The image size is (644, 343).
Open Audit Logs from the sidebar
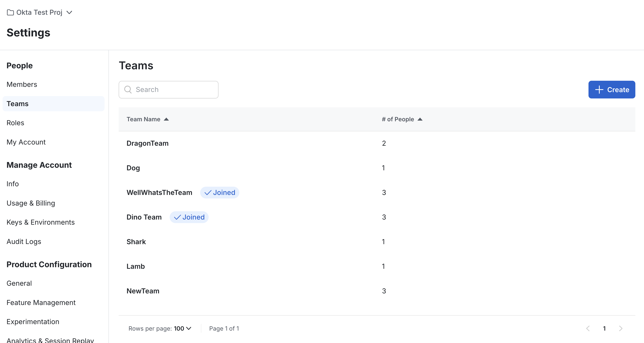[24, 241]
